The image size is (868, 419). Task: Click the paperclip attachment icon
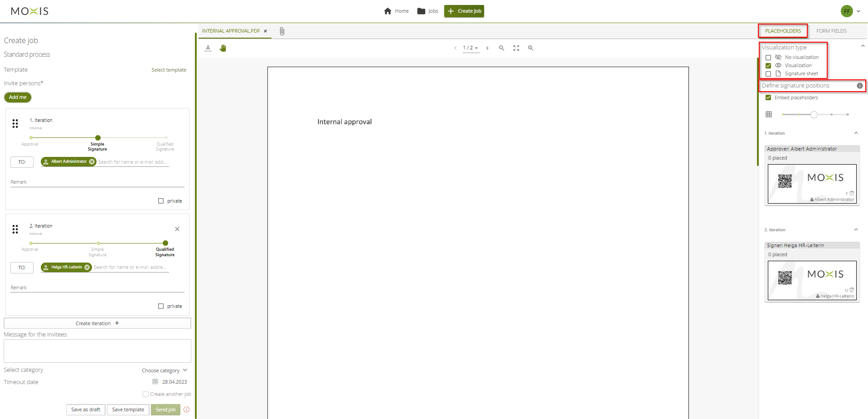(282, 31)
